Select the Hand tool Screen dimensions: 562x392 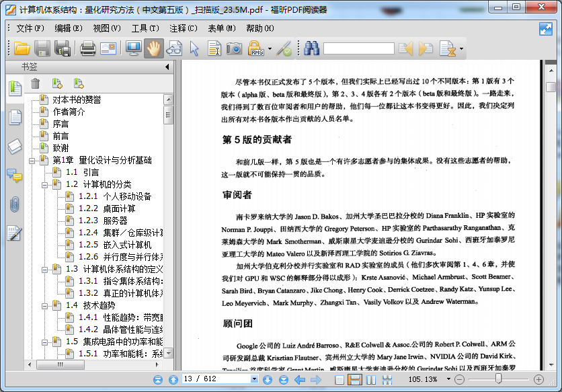(154, 48)
